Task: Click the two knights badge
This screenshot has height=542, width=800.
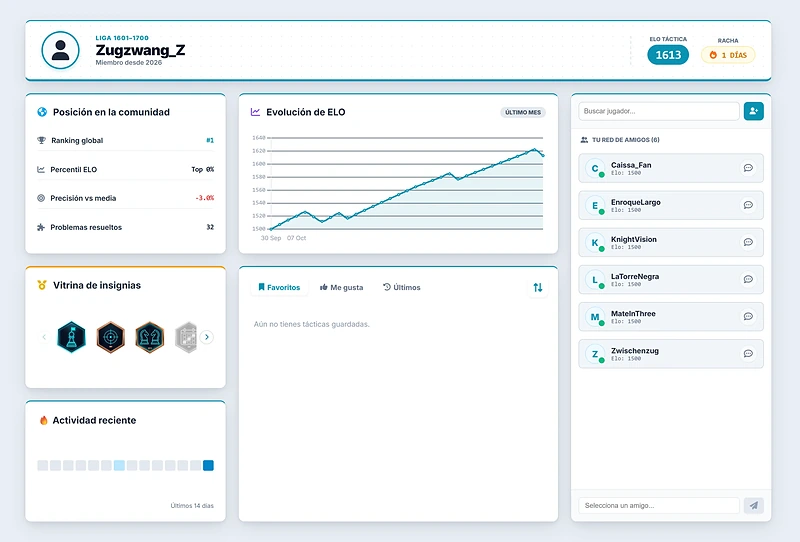Action: pos(149,337)
